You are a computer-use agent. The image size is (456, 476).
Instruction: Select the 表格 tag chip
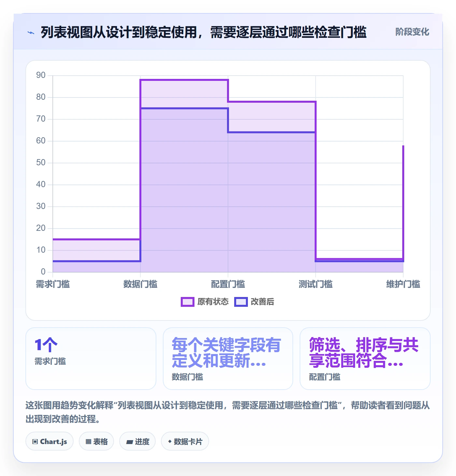(96, 441)
